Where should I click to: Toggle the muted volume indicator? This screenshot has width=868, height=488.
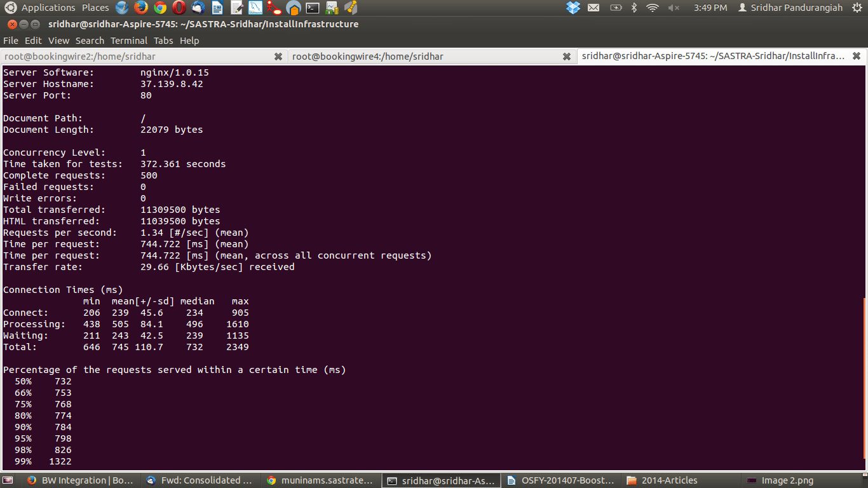tap(674, 8)
